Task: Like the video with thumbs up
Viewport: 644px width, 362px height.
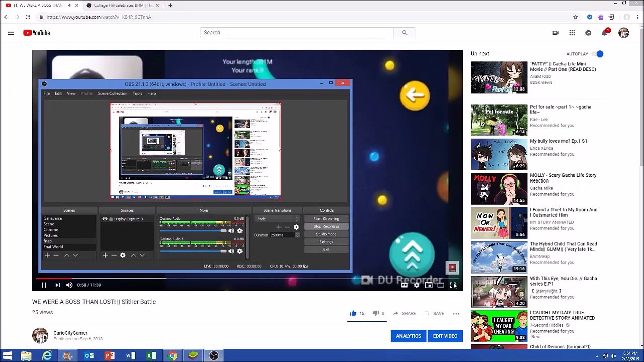Action: click(353, 313)
